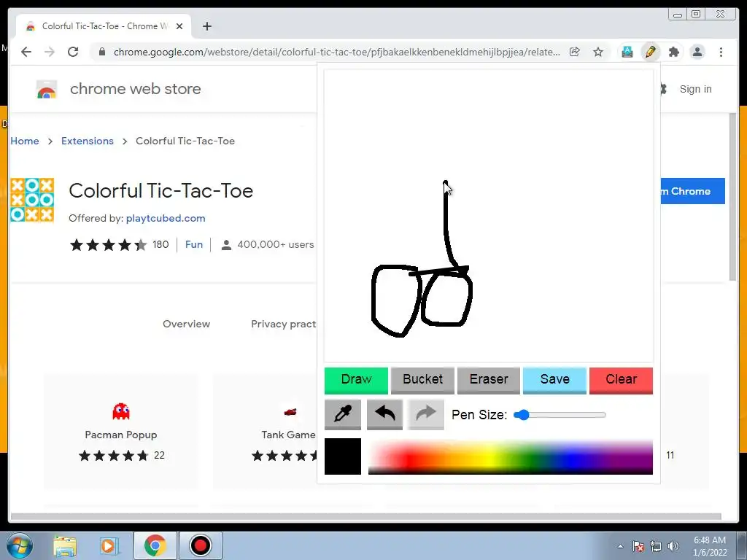Open the Pacman Popup ghost icon
Viewport: 747px width, 560px height.
pyautogui.click(x=121, y=411)
